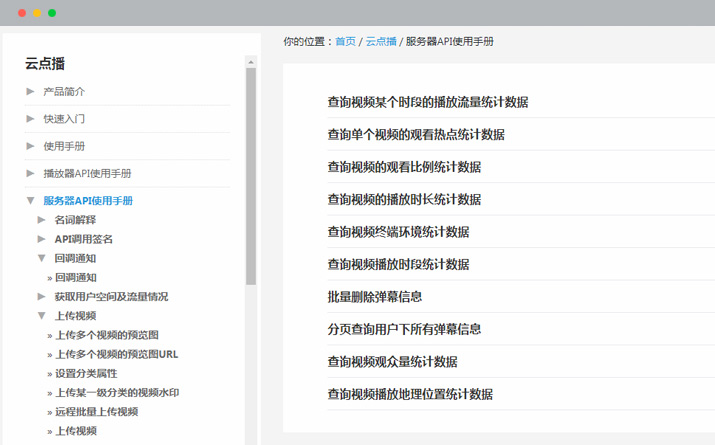Image resolution: width=715 pixels, height=445 pixels.
Task: Go to 首页 in the breadcrumb
Action: pos(345,42)
